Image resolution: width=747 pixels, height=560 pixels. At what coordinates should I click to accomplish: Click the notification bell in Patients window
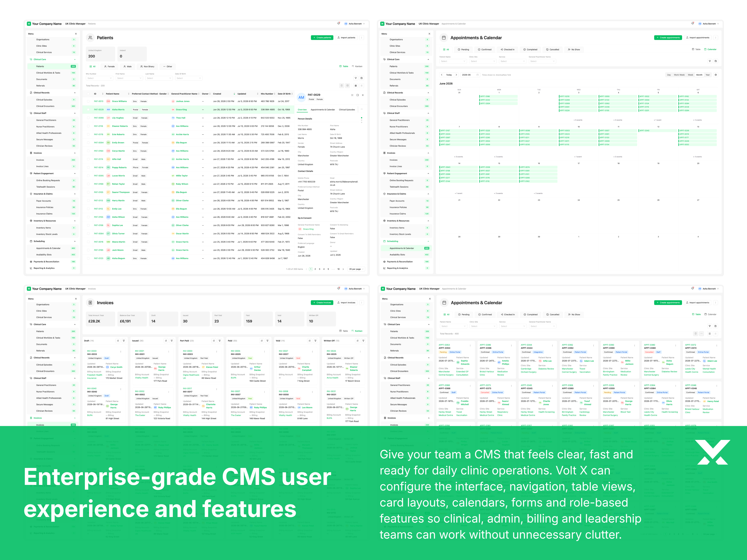[x=338, y=24]
